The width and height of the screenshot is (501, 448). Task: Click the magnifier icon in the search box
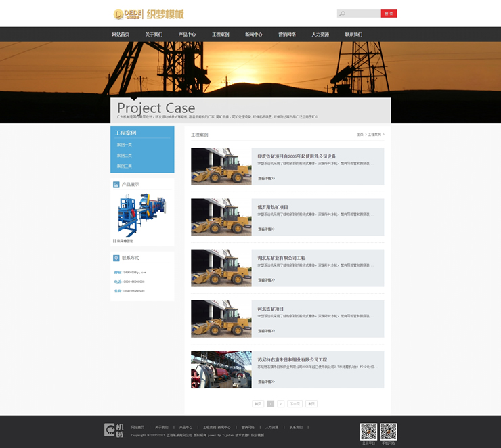click(343, 14)
